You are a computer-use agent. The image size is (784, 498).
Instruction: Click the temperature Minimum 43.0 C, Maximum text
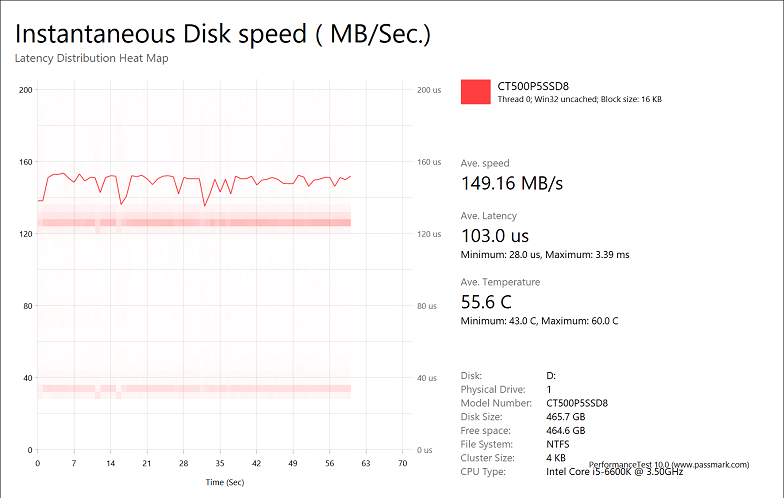point(539,321)
